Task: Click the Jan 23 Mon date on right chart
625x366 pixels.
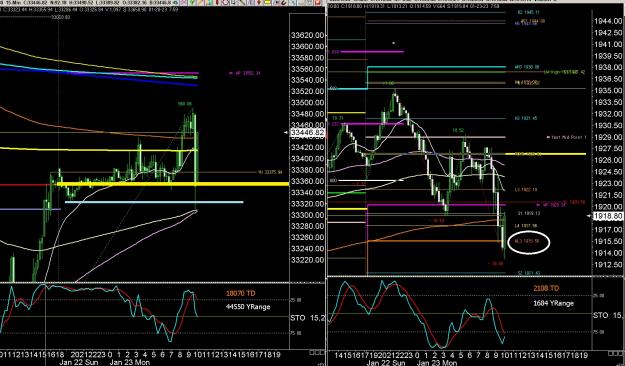Action: click(x=436, y=363)
